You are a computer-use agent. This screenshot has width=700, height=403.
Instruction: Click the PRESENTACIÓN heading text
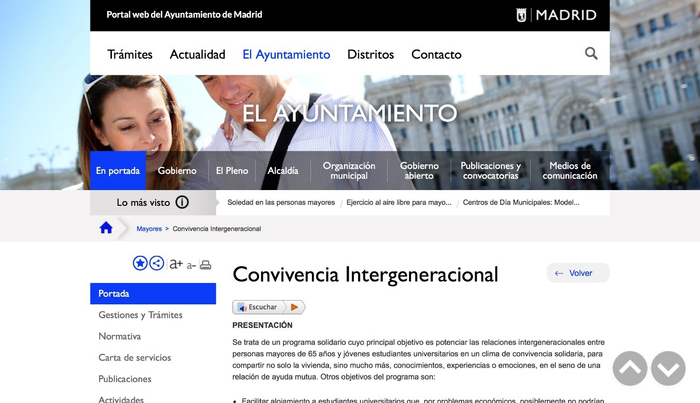[262, 325]
